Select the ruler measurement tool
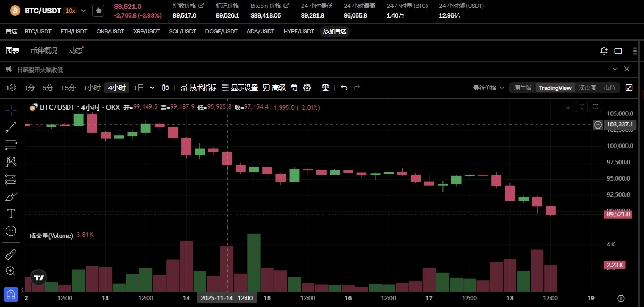The width and height of the screenshot is (644, 307). 11,254
